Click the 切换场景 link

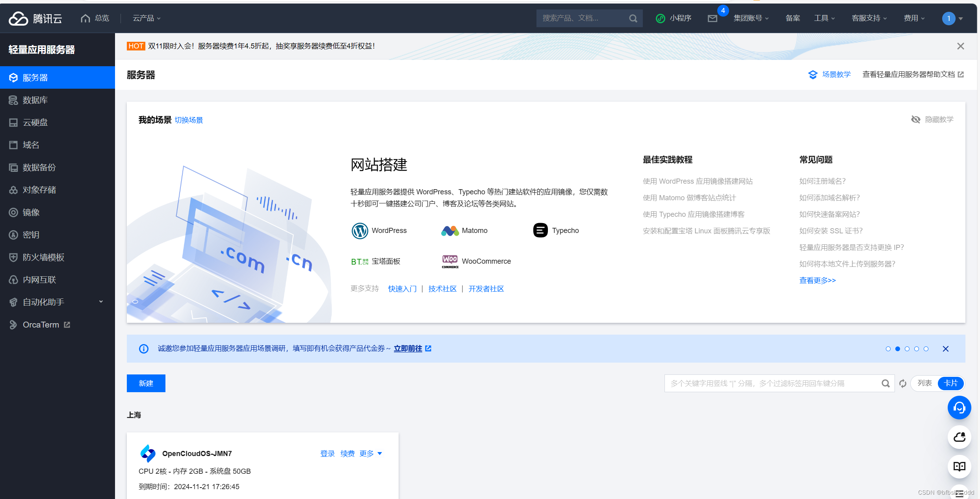(189, 120)
